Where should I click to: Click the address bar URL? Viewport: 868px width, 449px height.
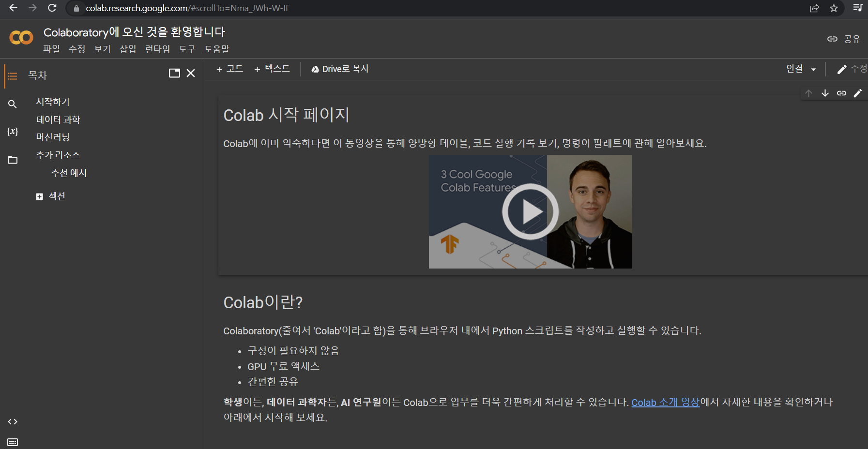click(x=188, y=8)
